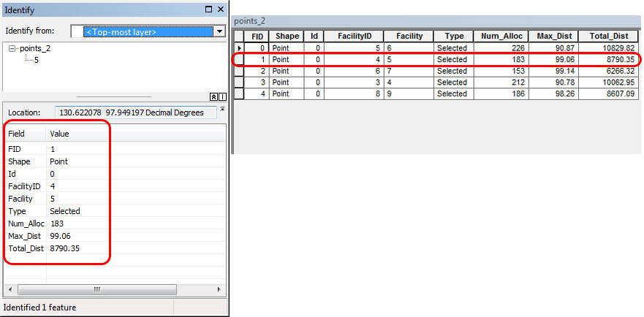Screen dimensions: 644x317
Task: Click the collapse panel double-arrow icon
Action: click(213, 97)
